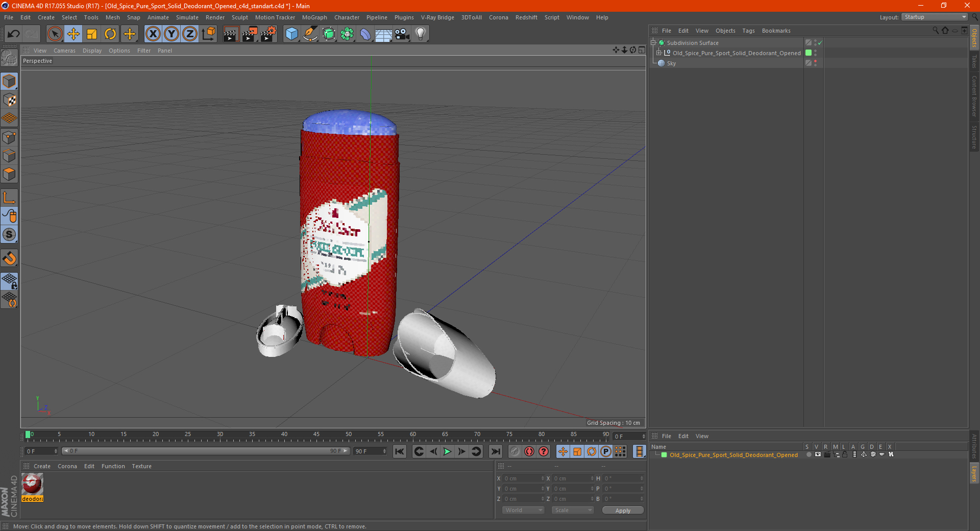Switch to the Content Browser side tab

pyautogui.click(x=974, y=96)
